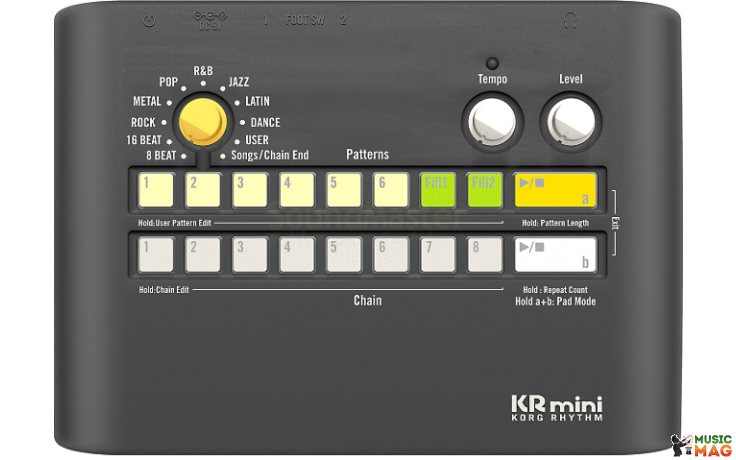The image size is (736, 460).
Task: Select the 16 BEAT genre position
Action: click(x=144, y=140)
